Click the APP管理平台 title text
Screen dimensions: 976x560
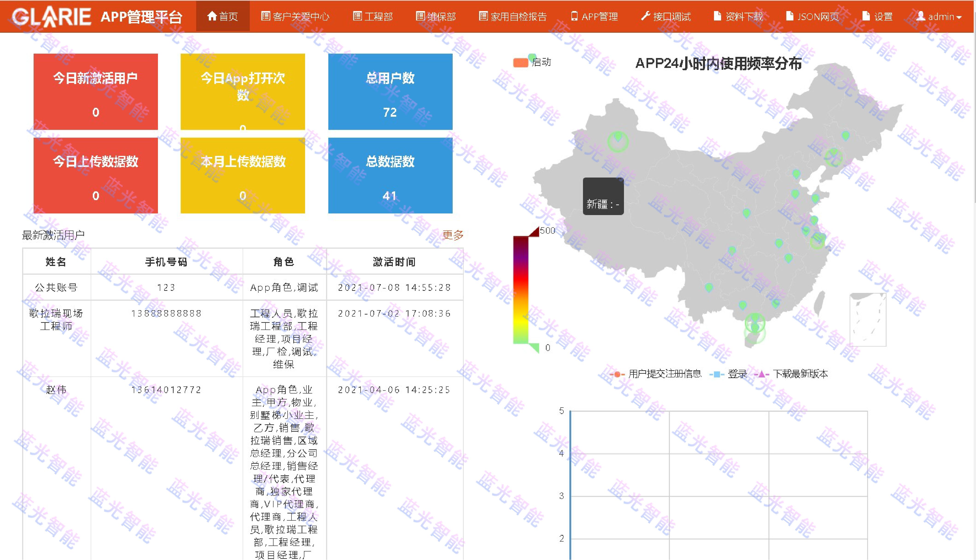coord(142,17)
